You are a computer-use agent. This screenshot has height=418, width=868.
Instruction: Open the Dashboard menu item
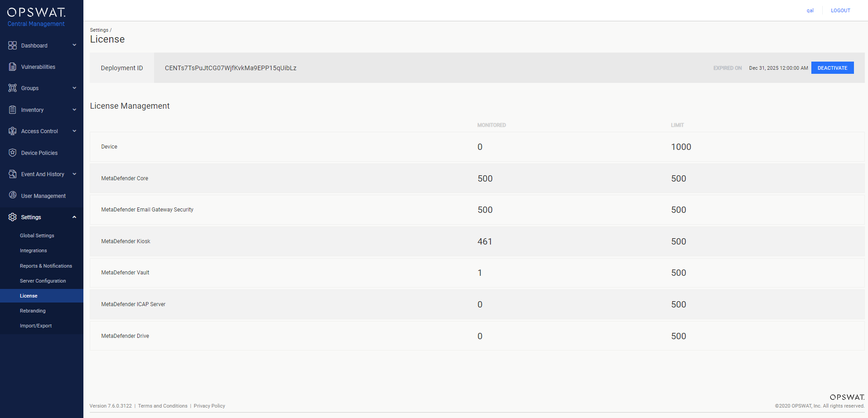coord(34,46)
